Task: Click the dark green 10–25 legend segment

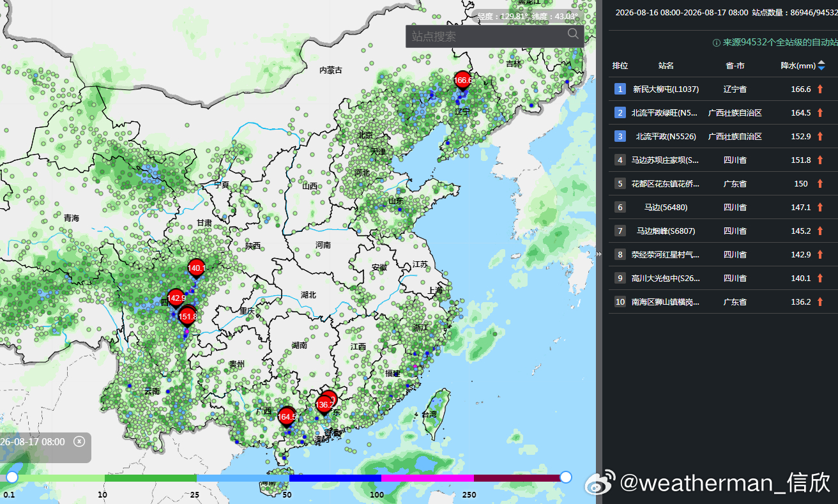Action: (x=151, y=478)
